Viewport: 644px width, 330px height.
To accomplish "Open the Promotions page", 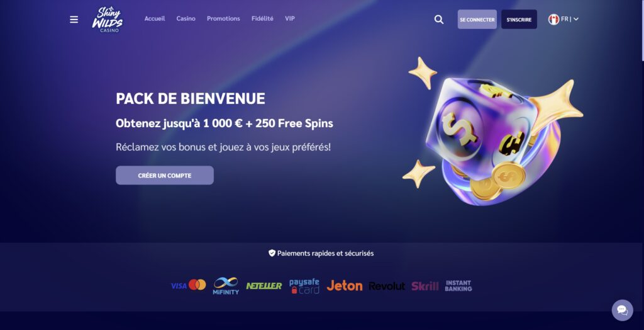I will pos(223,18).
